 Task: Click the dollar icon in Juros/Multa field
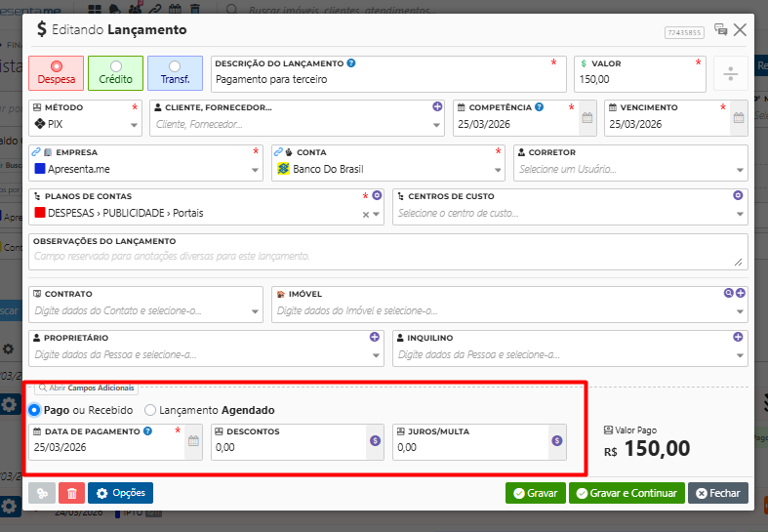(556, 441)
